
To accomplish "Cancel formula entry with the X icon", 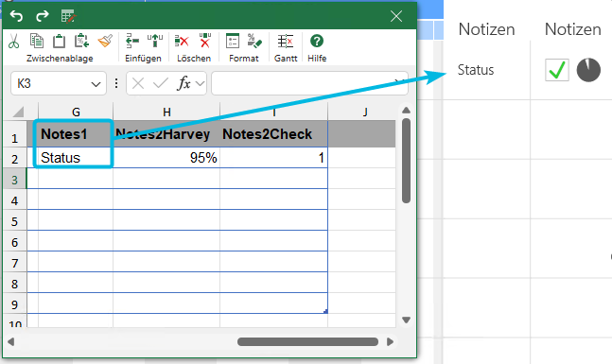I will 138,83.
